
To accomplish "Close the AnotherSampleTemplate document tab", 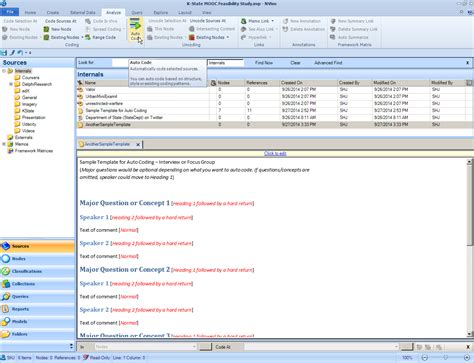I will point(138,145).
